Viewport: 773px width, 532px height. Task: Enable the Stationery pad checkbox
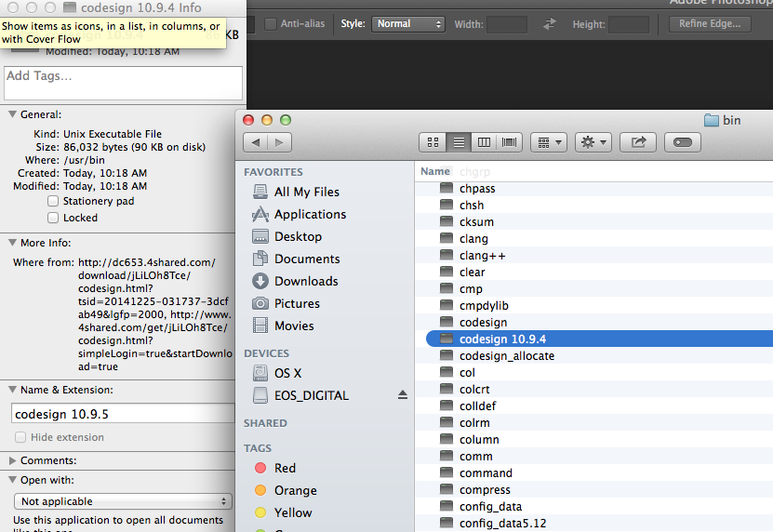[53, 201]
